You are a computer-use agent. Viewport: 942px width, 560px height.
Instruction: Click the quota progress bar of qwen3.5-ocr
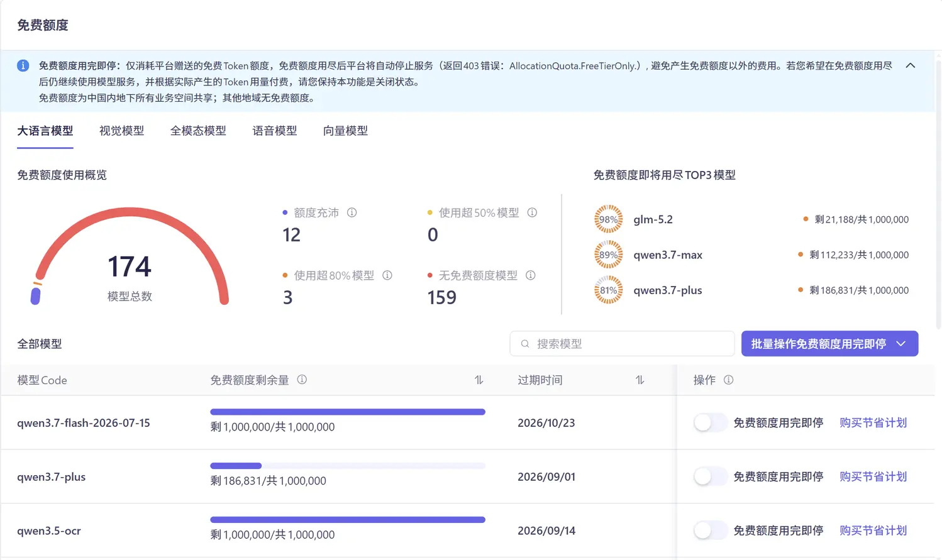point(348,520)
